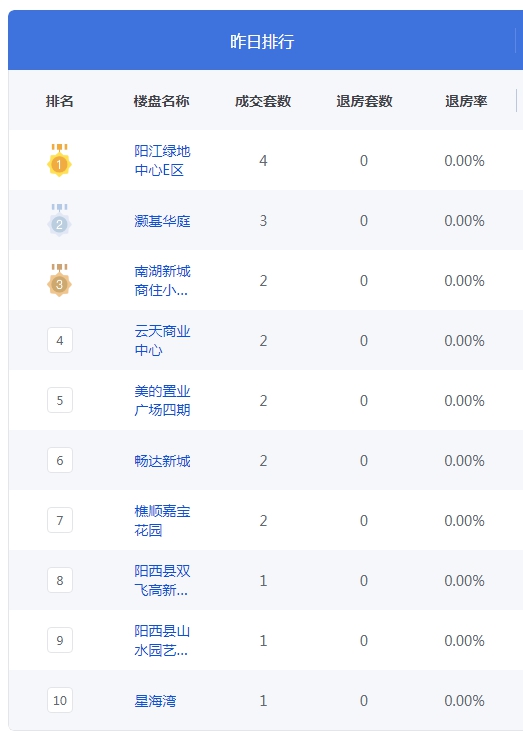Click the bronze third-place medal icon
The height and width of the screenshot is (731, 523).
pyautogui.click(x=59, y=280)
